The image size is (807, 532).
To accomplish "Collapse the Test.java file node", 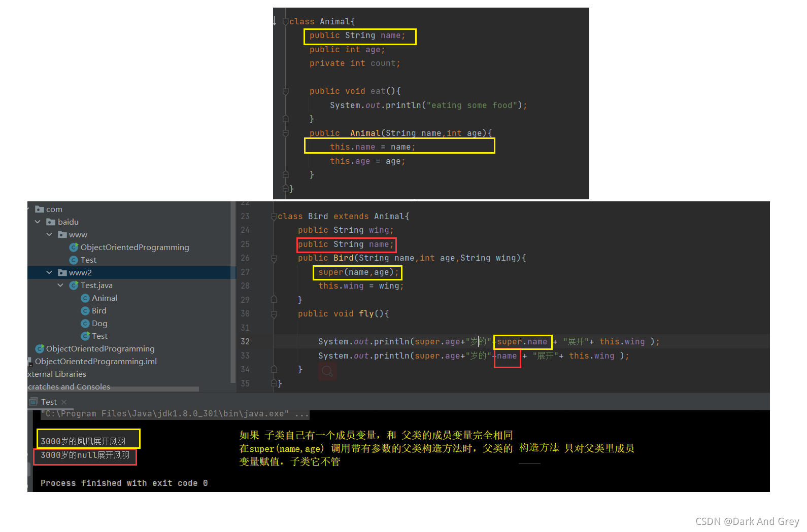I will [60, 286].
